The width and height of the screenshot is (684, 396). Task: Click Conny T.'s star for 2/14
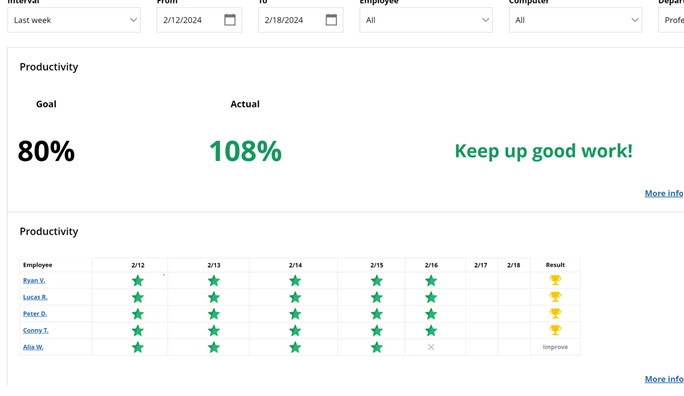(x=295, y=331)
